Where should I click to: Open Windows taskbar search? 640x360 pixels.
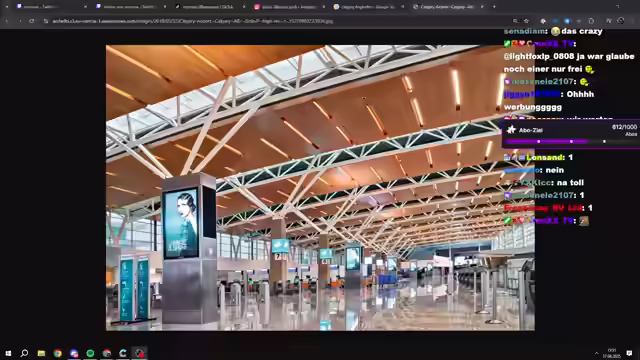point(24,353)
